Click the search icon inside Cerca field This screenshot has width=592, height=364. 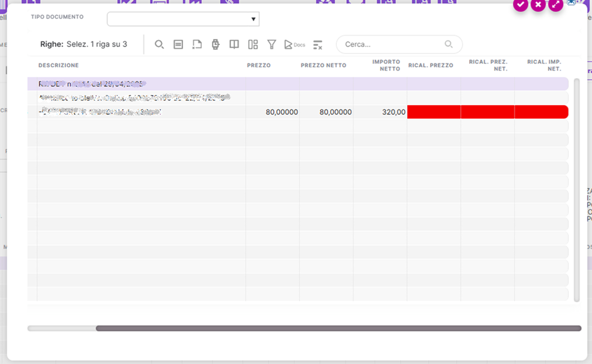pos(449,44)
